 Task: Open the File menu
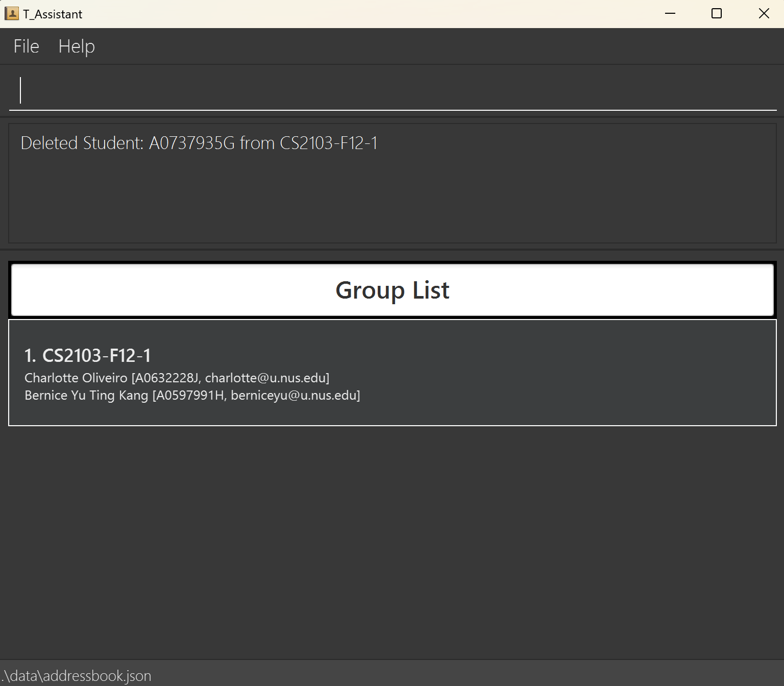click(26, 46)
